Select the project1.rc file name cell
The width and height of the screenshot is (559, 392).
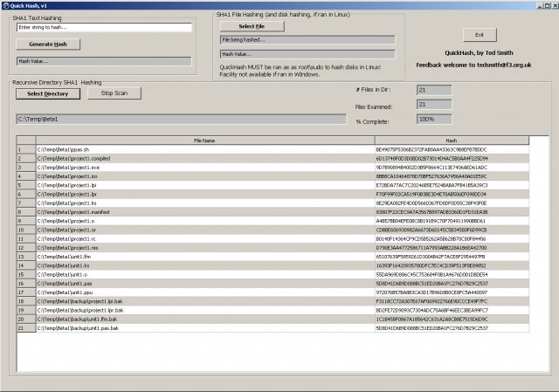(x=205, y=238)
